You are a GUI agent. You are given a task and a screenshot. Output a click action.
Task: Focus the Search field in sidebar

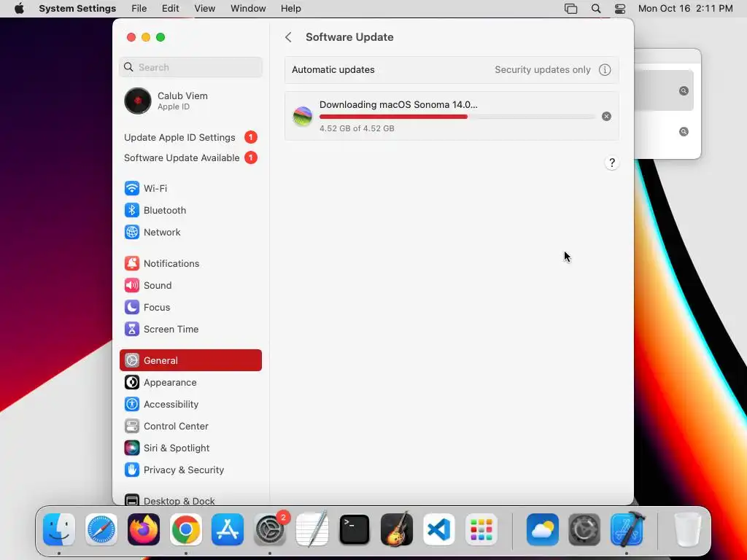pyautogui.click(x=190, y=67)
